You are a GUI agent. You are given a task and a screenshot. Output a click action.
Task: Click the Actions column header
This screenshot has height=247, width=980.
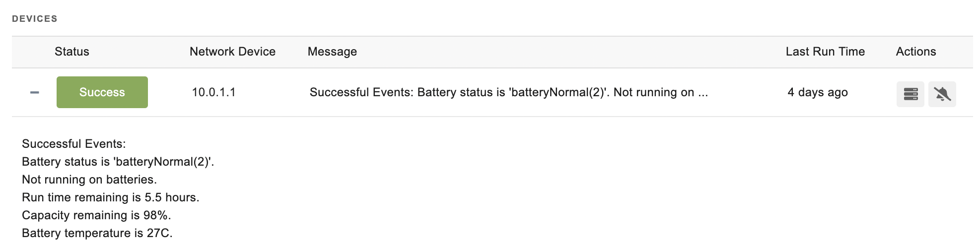coord(916,52)
